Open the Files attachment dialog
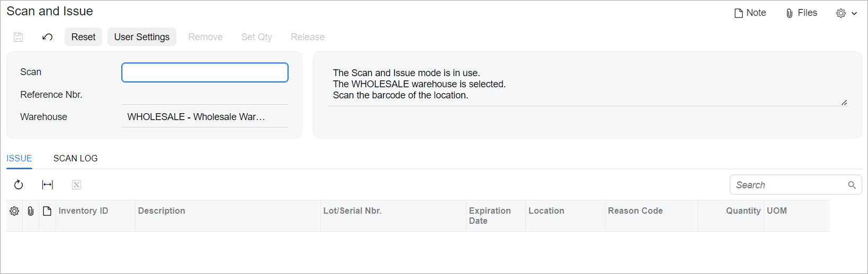868x274 pixels. click(x=801, y=13)
